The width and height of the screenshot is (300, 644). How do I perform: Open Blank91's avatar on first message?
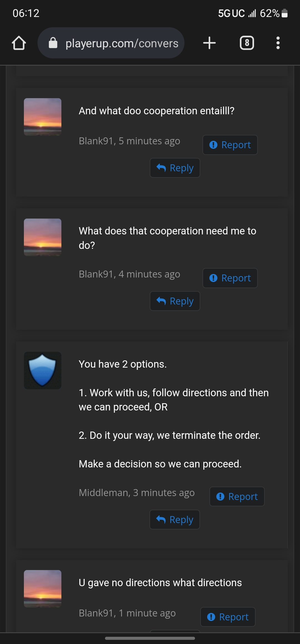point(42,117)
